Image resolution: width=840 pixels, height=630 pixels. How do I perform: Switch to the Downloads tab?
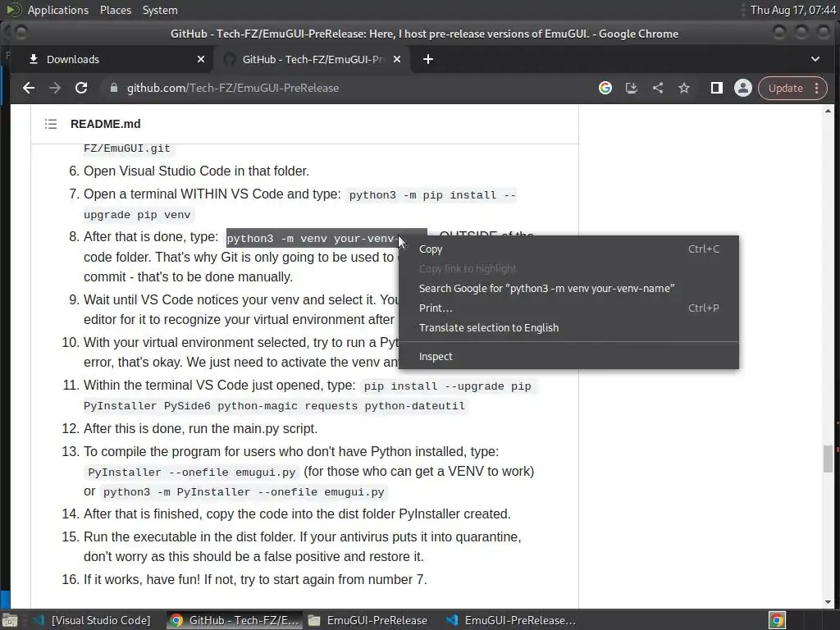(x=112, y=59)
